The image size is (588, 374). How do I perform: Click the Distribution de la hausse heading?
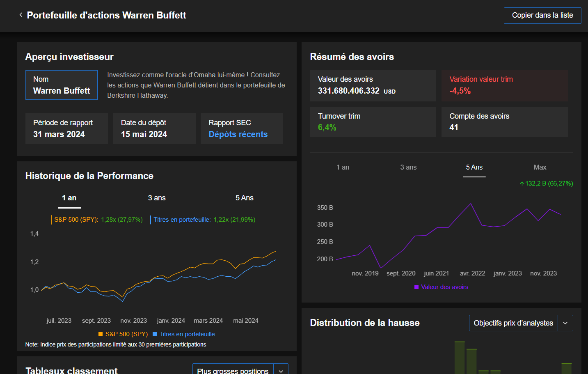pos(365,323)
